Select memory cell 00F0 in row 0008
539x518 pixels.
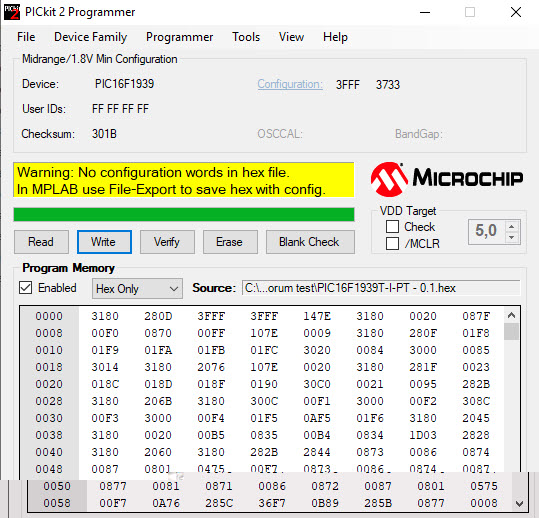(105, 333)
